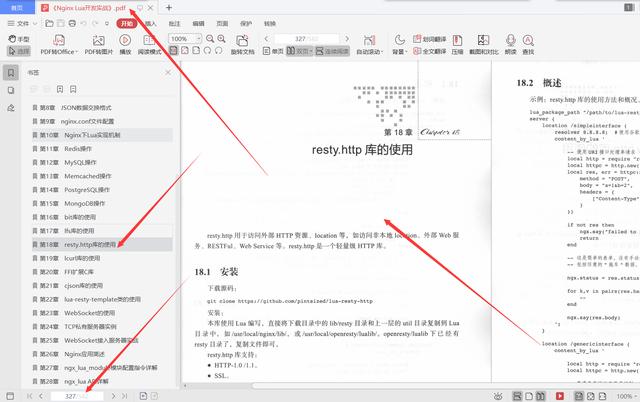Screen dimensions: 640x402
Task: Close the bookmarks panel
Action: click(168, 72)
